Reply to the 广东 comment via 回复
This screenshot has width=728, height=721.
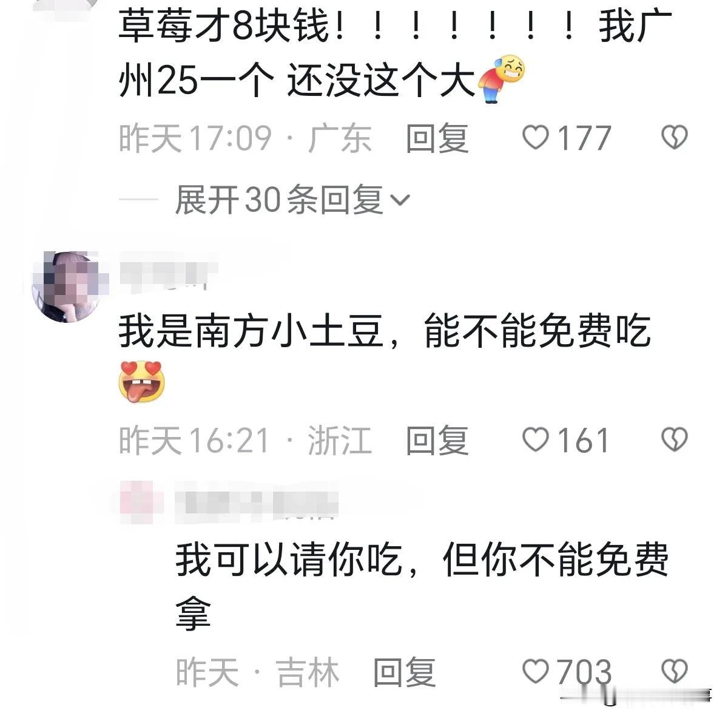[x=437, y=138]
